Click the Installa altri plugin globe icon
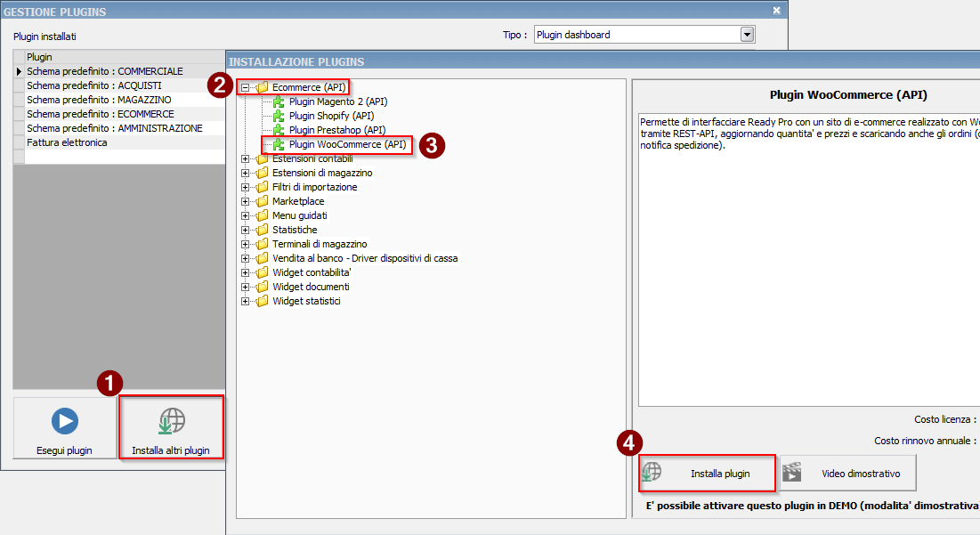 171,422
